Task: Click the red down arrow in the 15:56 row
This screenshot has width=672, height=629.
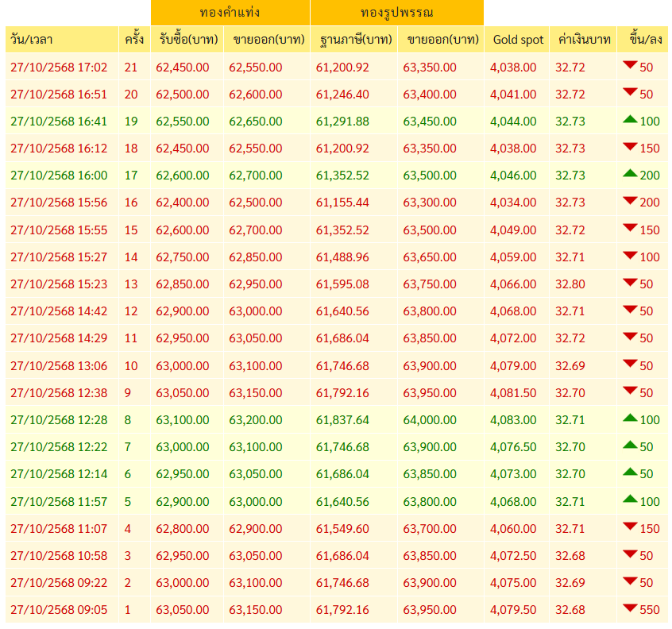Action: [630, 202]
